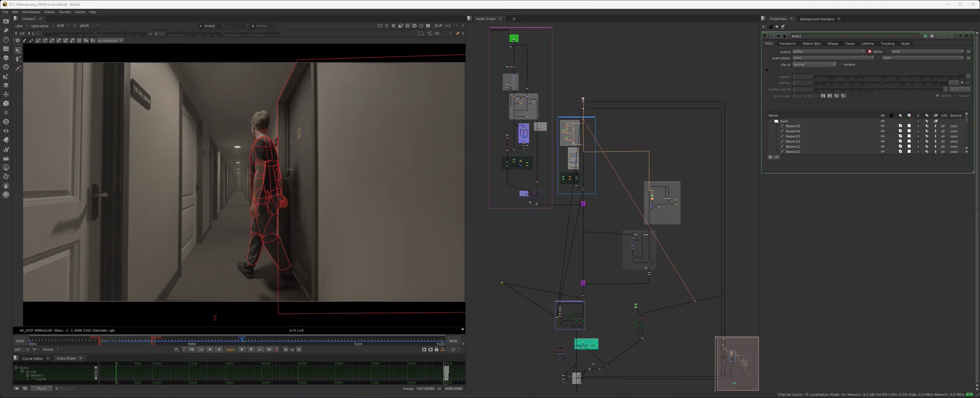Jump to the first frame
Image resolution: width=980 pixels, height=398 pixels.
pos(191,350)
